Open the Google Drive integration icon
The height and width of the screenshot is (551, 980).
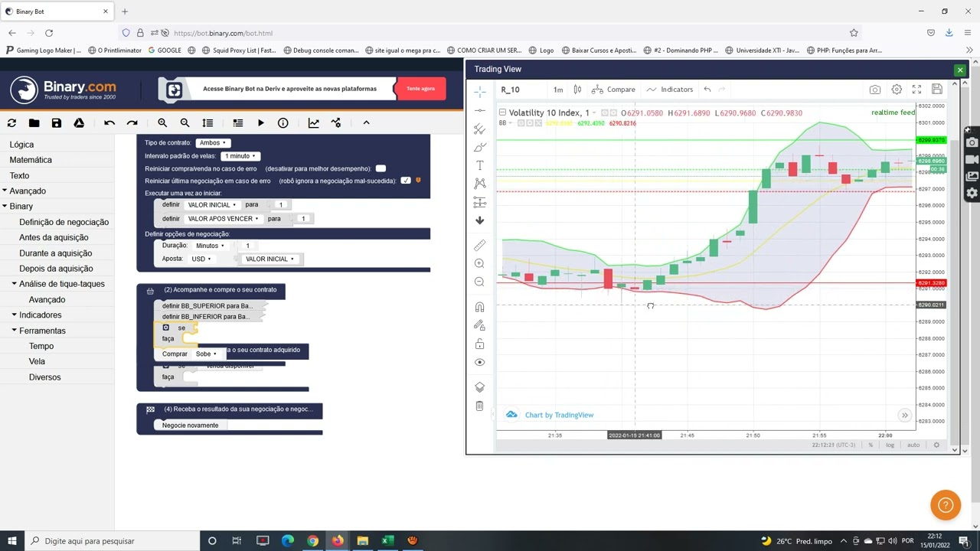tap(79, 122)
